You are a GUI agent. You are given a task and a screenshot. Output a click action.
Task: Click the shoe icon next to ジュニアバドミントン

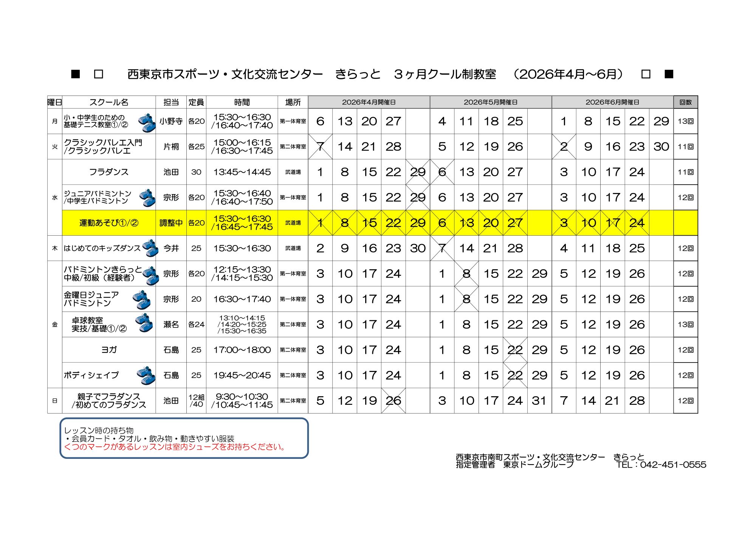coord(147,198)
